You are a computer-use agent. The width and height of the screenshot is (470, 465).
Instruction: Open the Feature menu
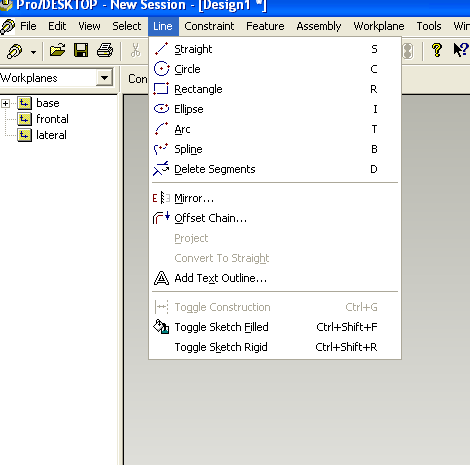tap(265, 26)
